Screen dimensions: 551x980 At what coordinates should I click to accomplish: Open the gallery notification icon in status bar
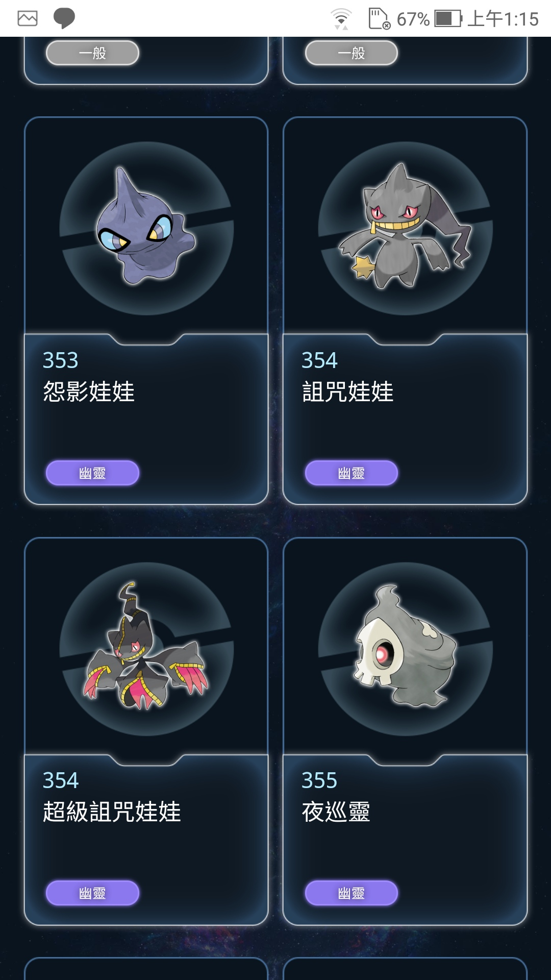[x=28, y=18]
